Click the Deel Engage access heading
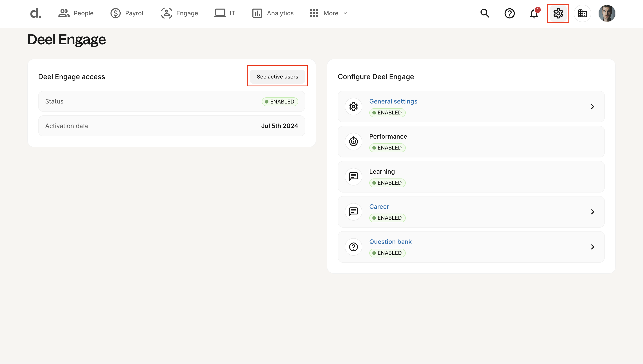 click(71, 77)
